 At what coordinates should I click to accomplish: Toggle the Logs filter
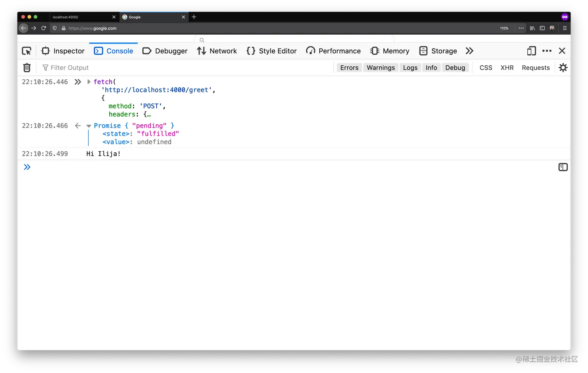[x=410, y=68]
